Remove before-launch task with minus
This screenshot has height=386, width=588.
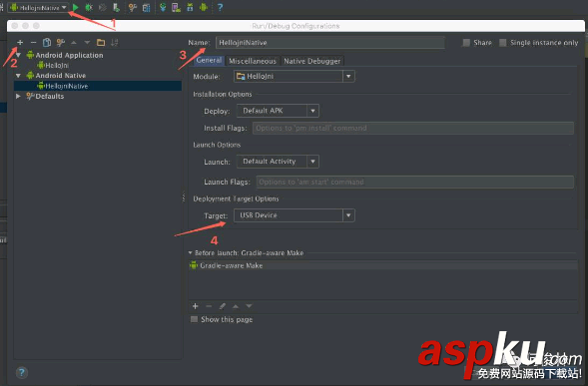(209, 306)
